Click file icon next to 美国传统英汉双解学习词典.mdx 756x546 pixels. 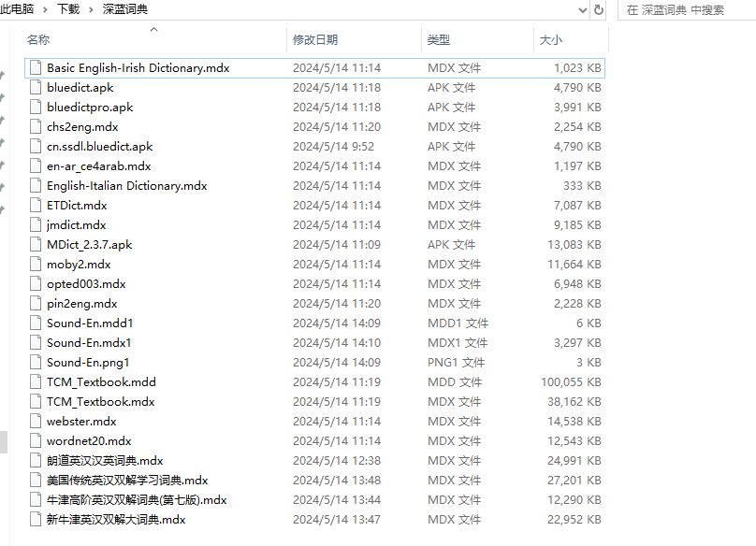tap(36, 481)
